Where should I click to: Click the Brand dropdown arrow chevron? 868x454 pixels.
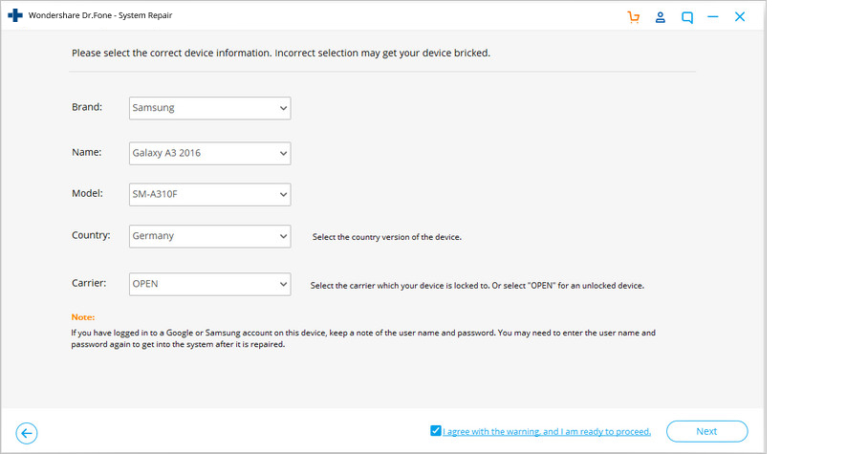point(283,108)
